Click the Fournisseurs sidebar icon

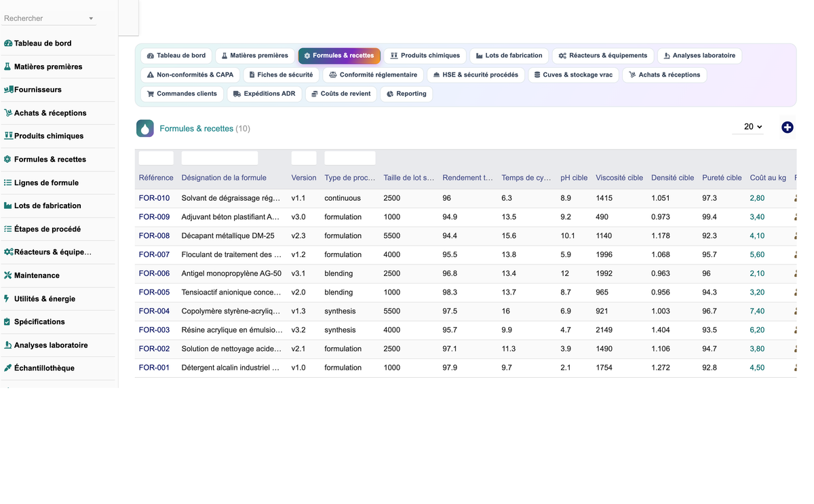9,90
